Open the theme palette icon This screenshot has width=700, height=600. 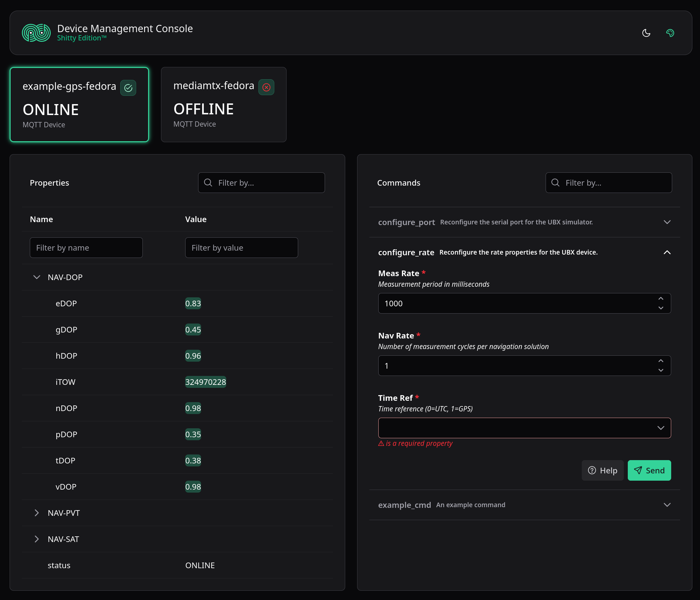[x=670, y=33]
